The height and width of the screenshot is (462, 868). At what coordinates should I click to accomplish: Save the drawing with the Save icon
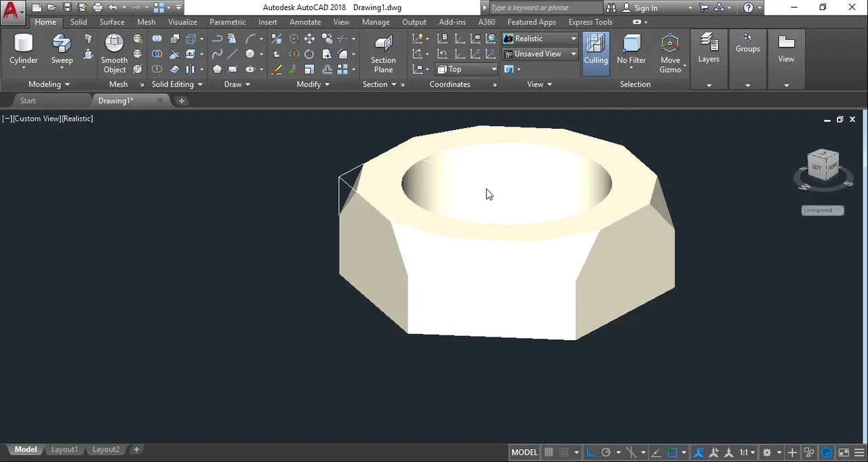(x=67, y=7)
